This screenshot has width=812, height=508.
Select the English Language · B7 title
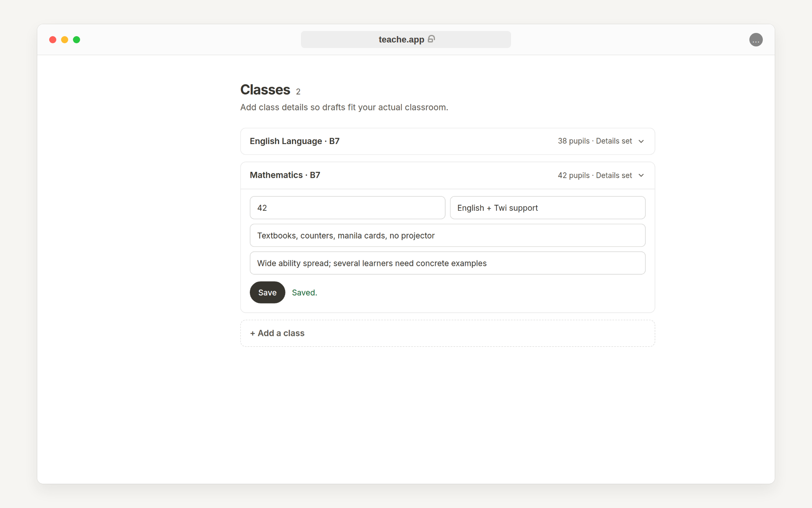[x=295, y=141]
